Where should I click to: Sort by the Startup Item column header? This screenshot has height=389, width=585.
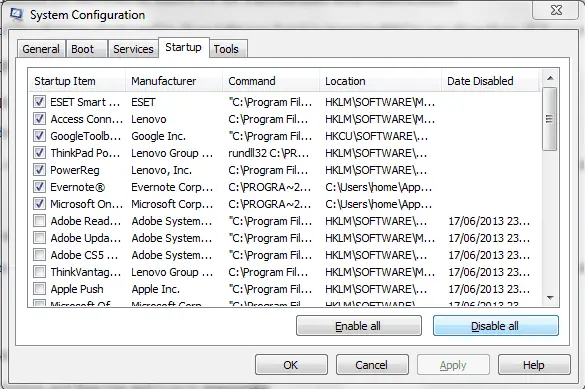tap(77, 81)
